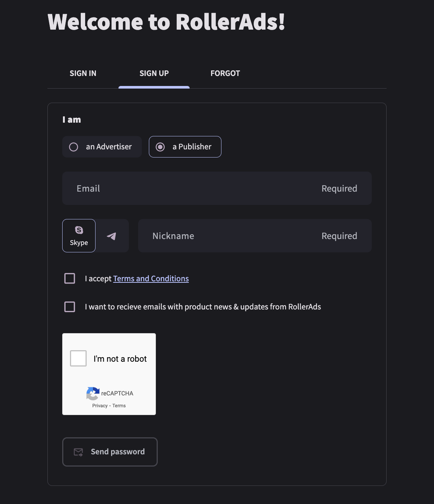
Task: Check the I accept Terms checkbox
Action: coord(70,278)
